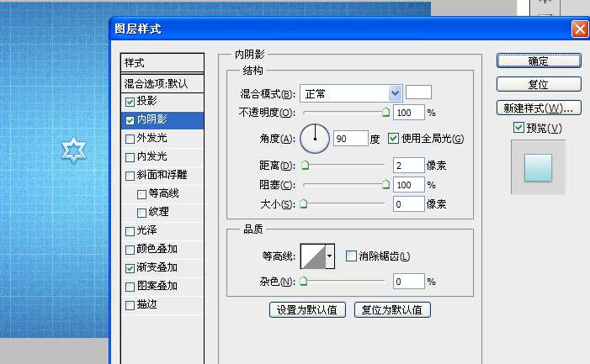Click the inner shadow color swatch
Viewport: 590px width, 364px height.
point(418,92)
